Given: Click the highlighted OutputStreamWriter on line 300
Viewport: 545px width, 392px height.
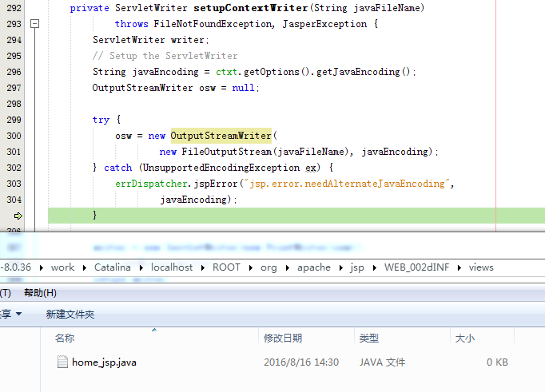Looking at the screenshot, I should pyautogui.click(x=221, y=136).
